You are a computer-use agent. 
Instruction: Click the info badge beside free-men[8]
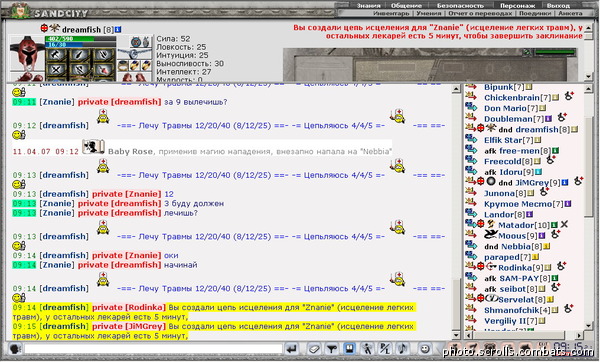pyautogui.click(x=556, y=151)
